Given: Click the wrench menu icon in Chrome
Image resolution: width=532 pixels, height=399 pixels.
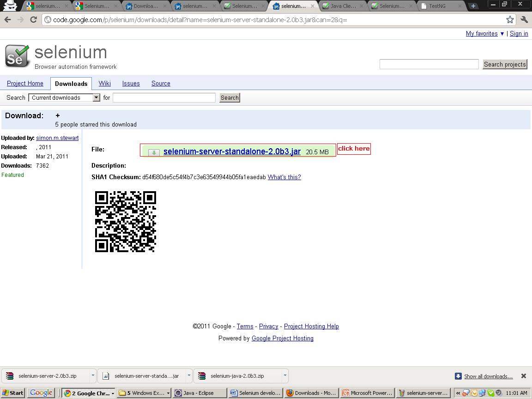Looking at the screenshot, I should pyautogui.click(x=525, y=19).
